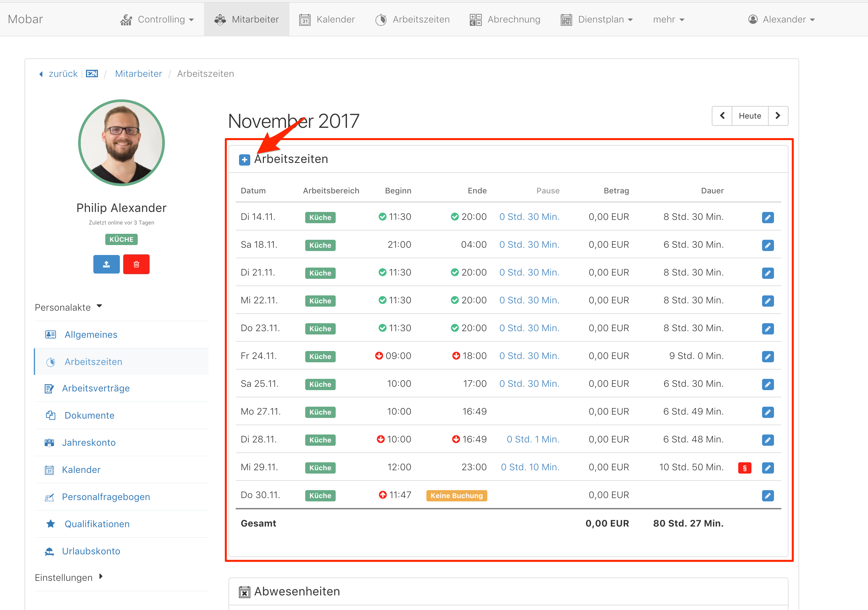Click the blue plus icon beside Arbeitszeiten

coord(244,160)
